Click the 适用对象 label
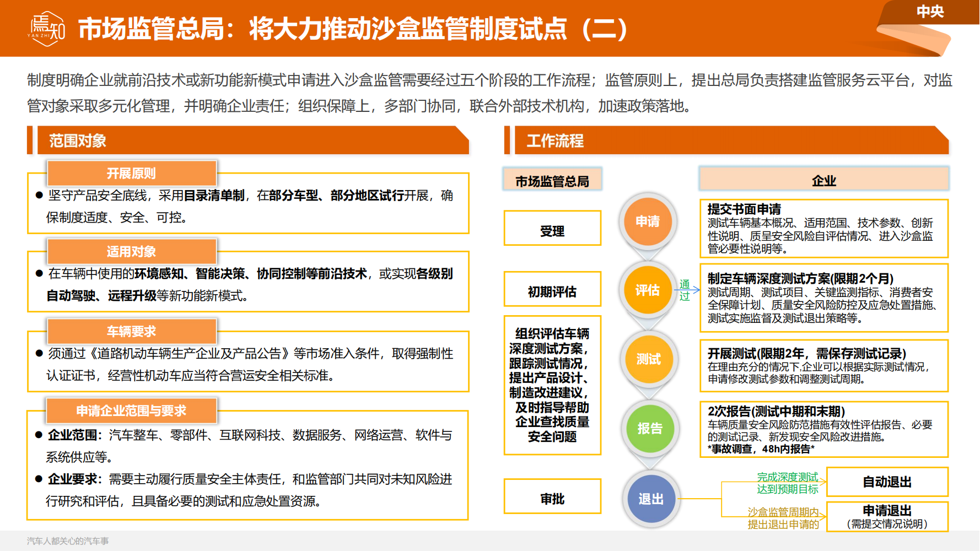The width and height of the screenshot is (980, 551). tap(131, 252)
